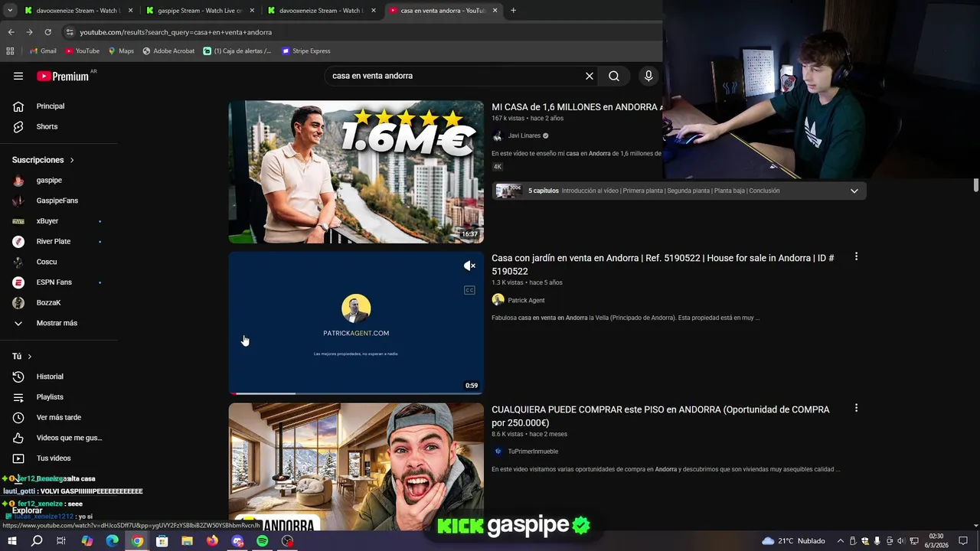Open Windows Start menu
Viewport: 980px width, 551px height.
pos(11,541)
